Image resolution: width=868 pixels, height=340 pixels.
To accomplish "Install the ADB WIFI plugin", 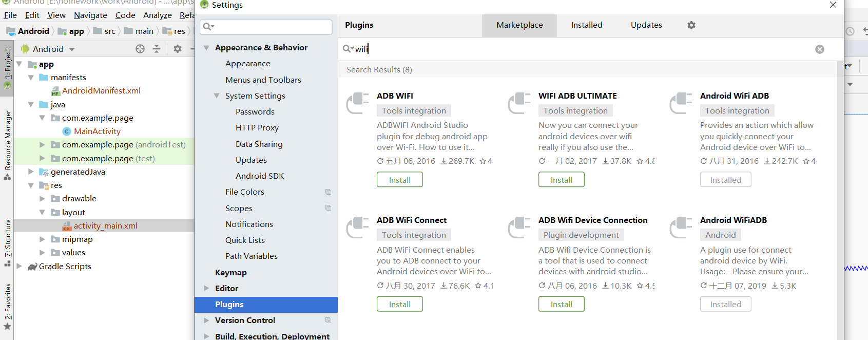I will pos(400,180).
